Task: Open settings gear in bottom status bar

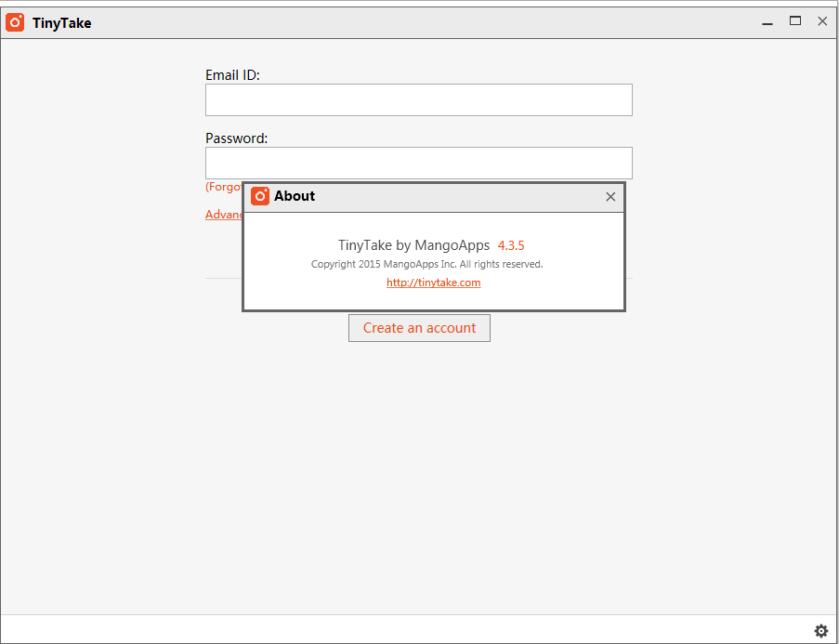Action: coord(820,631)
